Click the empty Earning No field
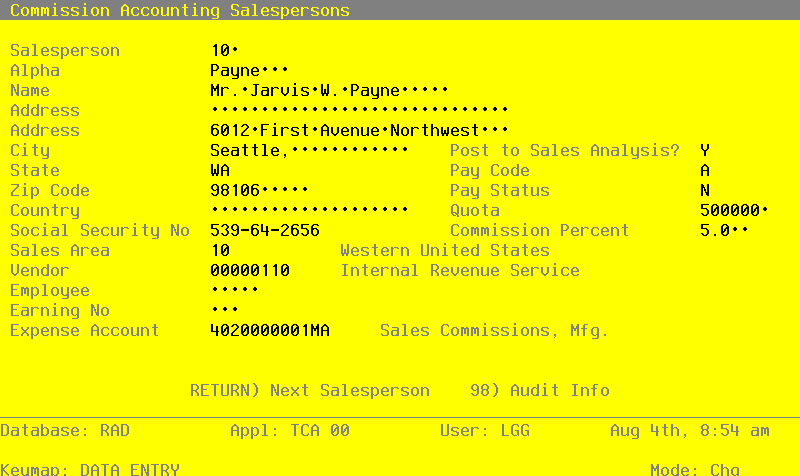The height and width of the screenshot is (476, 800). 224,310
